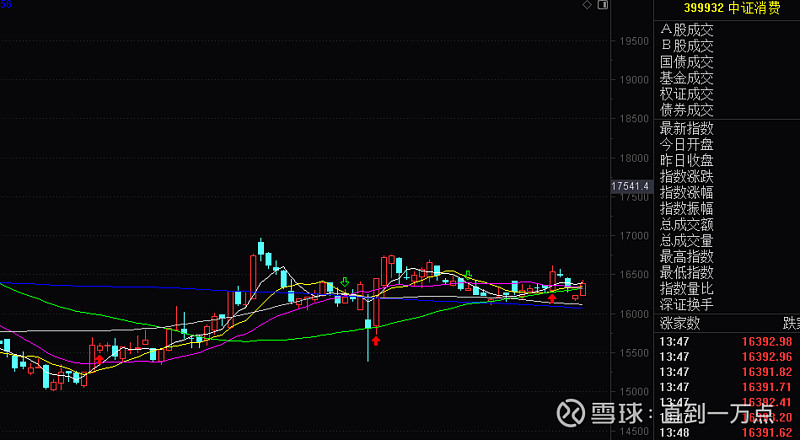This screenshot has width=800, height=440.
Task: Click the 深证换手 field label
Action: (x=686, y=304)
